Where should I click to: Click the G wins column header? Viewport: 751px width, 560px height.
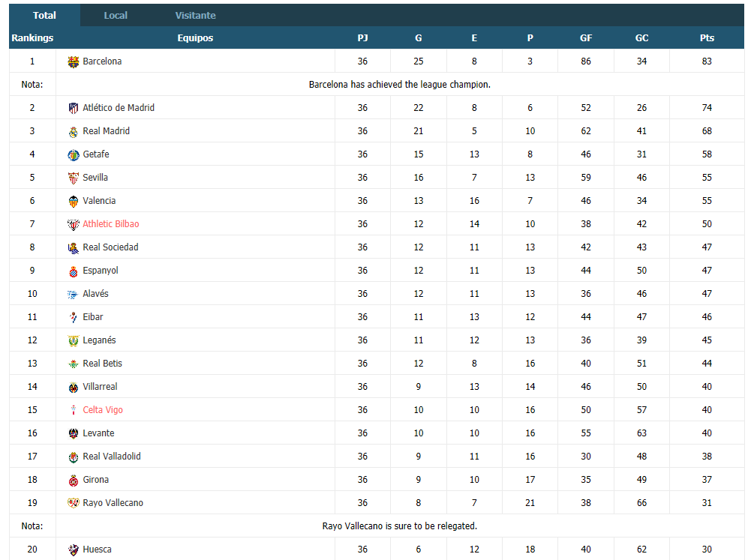point(418,37)
